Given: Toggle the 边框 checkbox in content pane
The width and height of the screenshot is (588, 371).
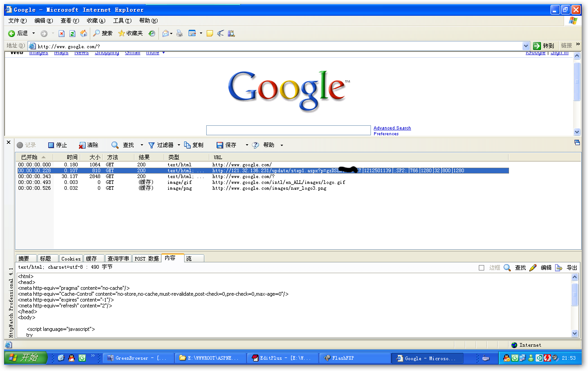Looking at the screenshot, I should (482, 268).
